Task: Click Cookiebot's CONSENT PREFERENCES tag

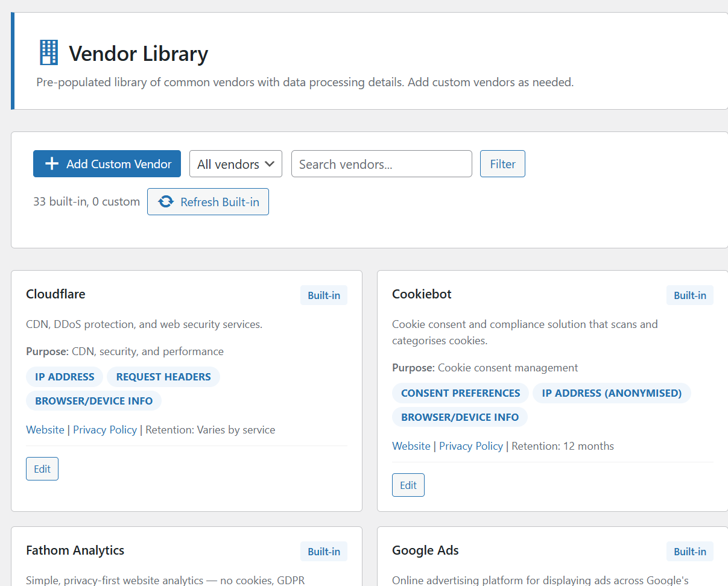Action: coord(460,393)
